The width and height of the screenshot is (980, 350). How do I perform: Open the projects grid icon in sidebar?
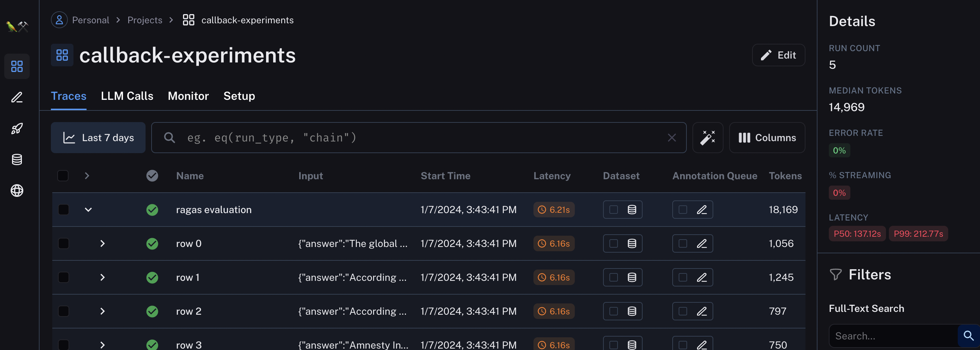pos(17,66)
